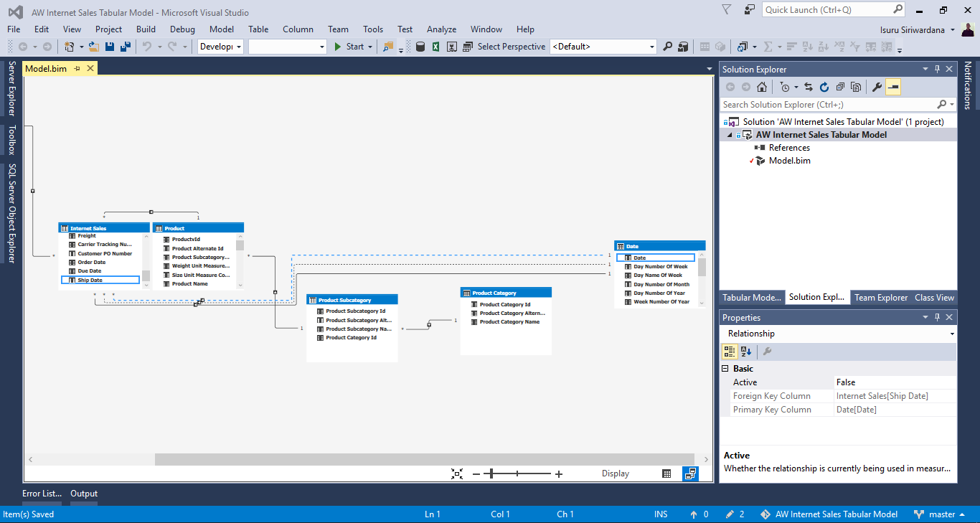Viewport: 980px width, 523px height.
Task: Click the fit-to-screen icon near the zoom slider
Action: click(457, 473)
